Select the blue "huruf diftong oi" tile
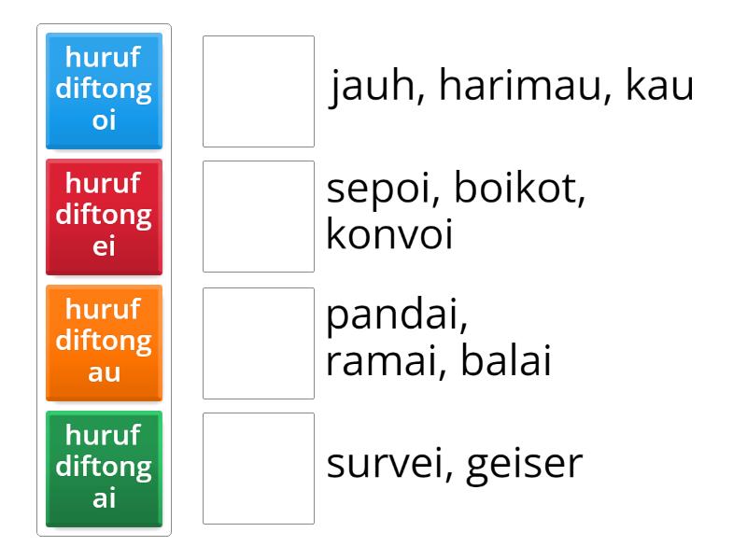This screenshot has width=747, height=560. [104, 91]
